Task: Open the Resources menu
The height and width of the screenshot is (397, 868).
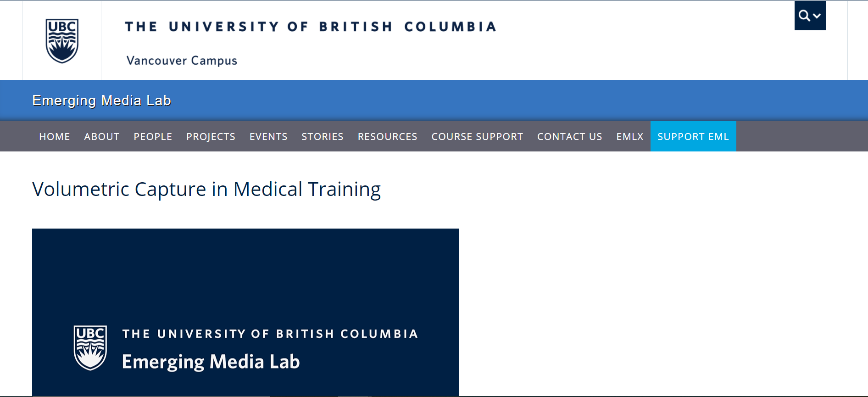Action: (388, 136)
